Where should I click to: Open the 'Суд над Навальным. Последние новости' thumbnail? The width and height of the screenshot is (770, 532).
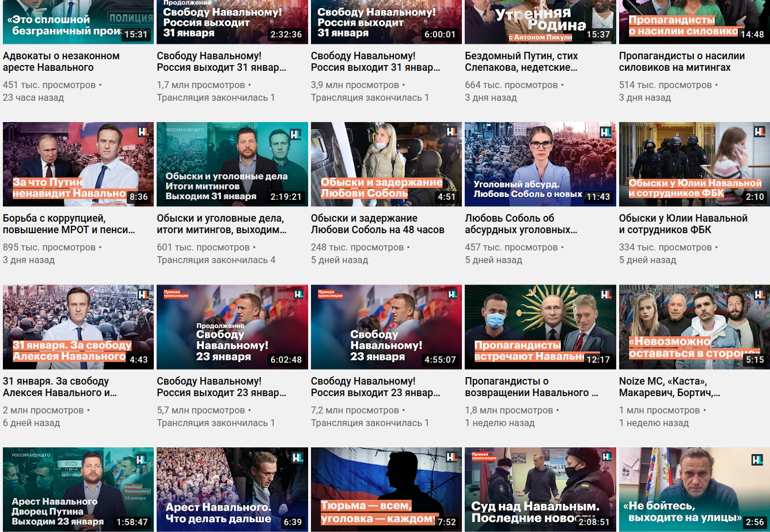pyautogui.click(x=540, y=489)
